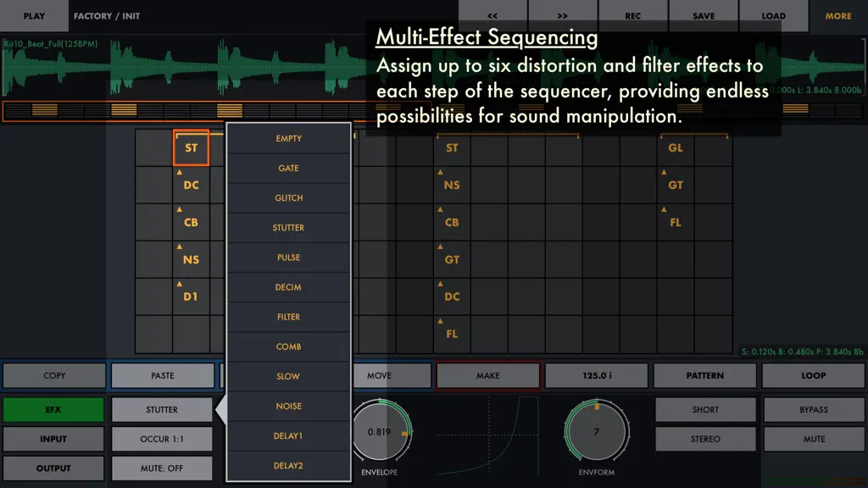The image size is (868, 488).
Task: Select SLOW effect entry
Action: point(288,377)
